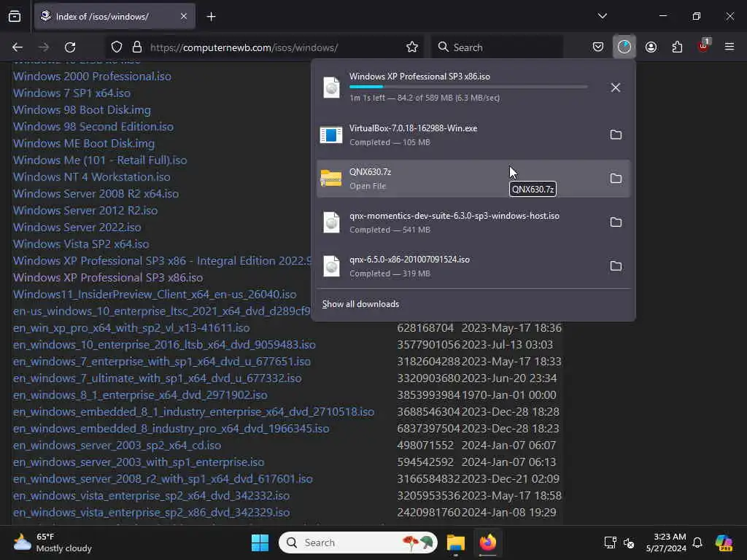
Task: Open the Copilot icon in the taskbar
Action: [x=724, y=542]
